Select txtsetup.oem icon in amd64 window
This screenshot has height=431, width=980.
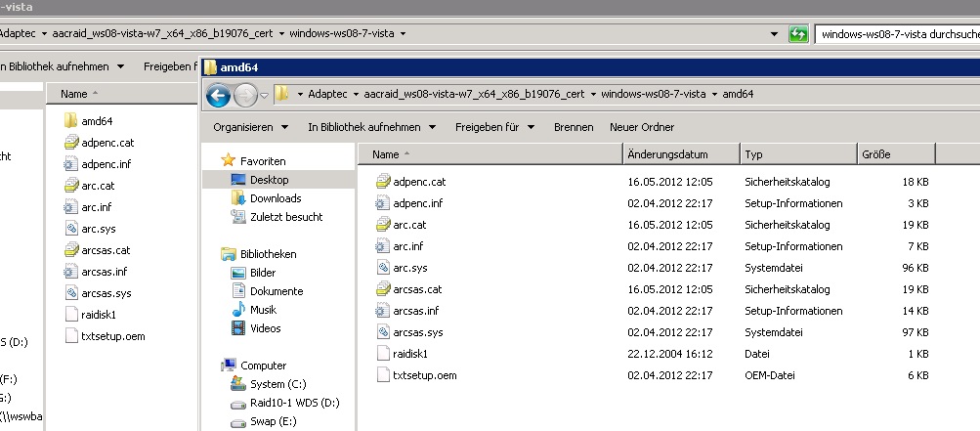click(x=383, y=375)
